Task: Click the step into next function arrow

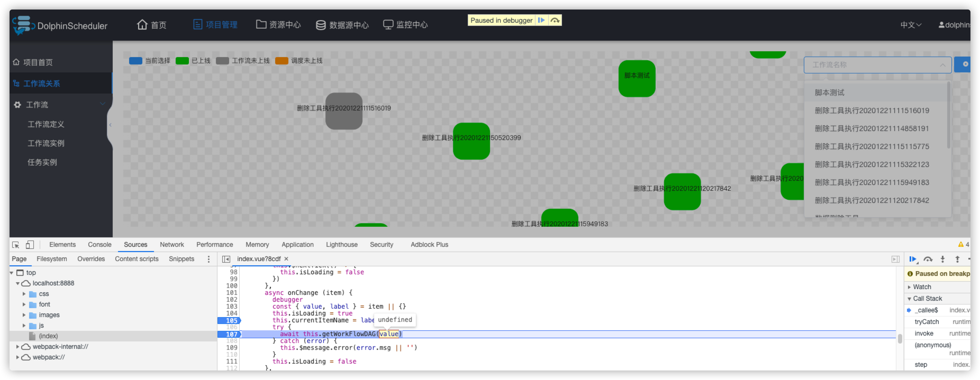Action: coord(943,259)
